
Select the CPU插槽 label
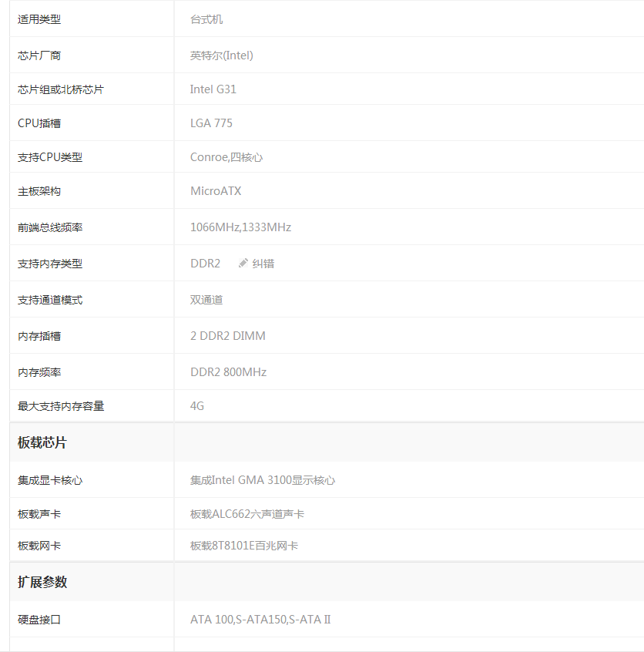click(39, 123)
